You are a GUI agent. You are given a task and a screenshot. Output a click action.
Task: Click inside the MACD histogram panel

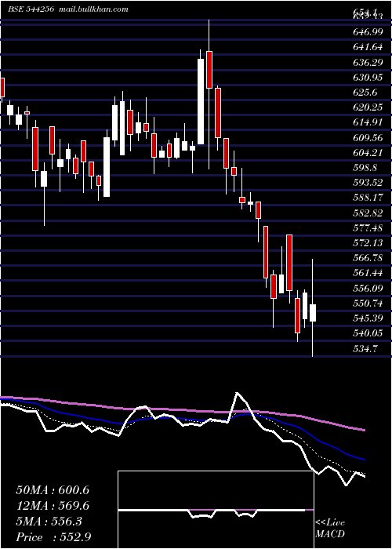216,510
